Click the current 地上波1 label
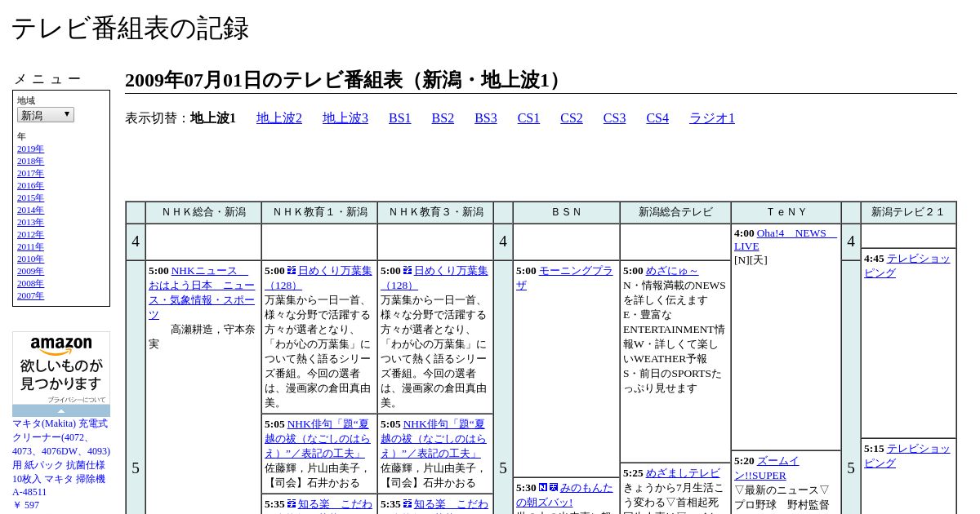Screen dimensions: 980x514 click(x=213, y=118)
